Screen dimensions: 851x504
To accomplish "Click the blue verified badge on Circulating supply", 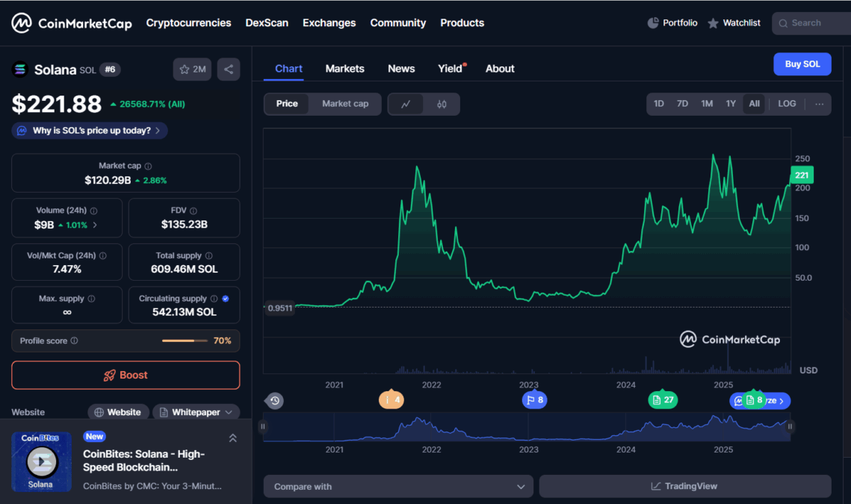I will pyautogui.click(x=225, y=299).
